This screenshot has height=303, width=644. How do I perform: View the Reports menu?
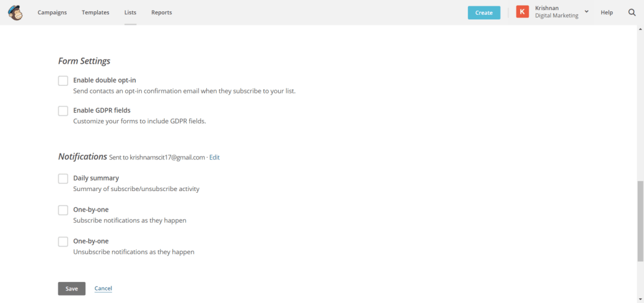click(x=162, y=12)
